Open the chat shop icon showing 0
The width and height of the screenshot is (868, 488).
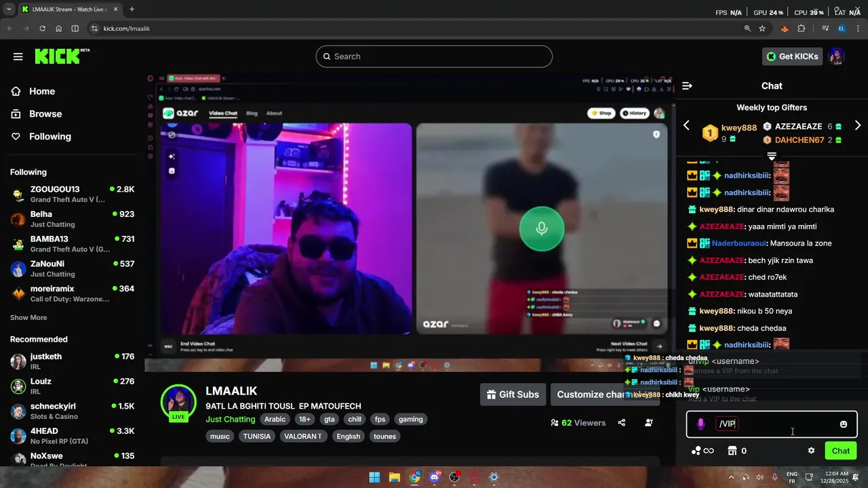pos(737,451)
